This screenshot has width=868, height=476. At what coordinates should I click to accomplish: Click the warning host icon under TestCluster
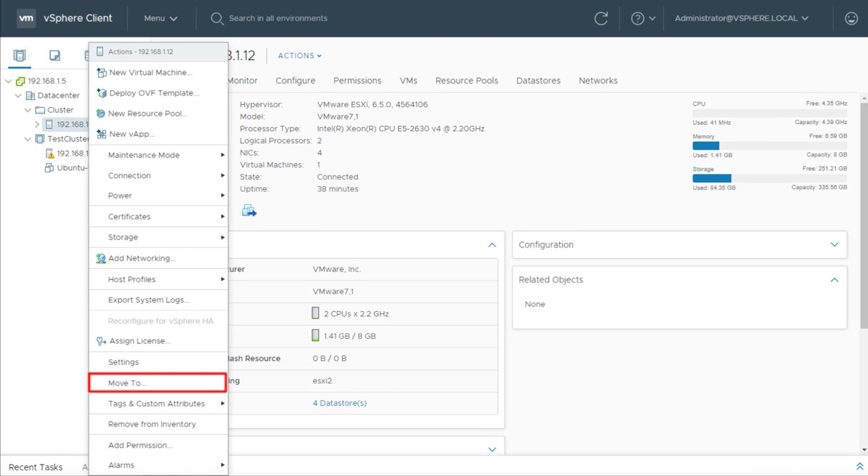coord(50,153)
